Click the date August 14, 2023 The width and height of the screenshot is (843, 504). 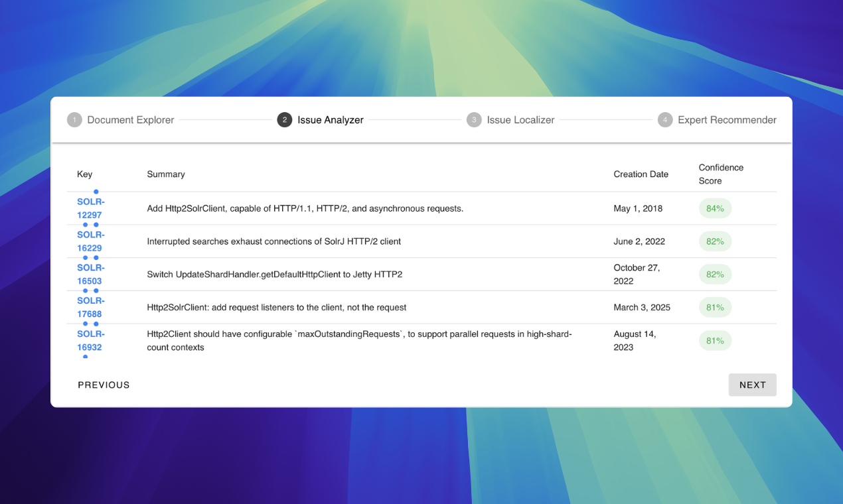(635, 341)
